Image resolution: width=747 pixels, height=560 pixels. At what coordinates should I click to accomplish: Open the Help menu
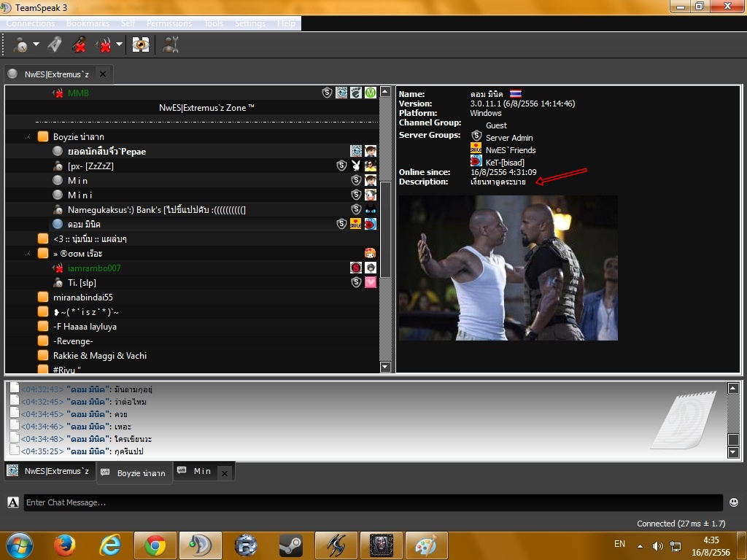click(x=286, y=23)
